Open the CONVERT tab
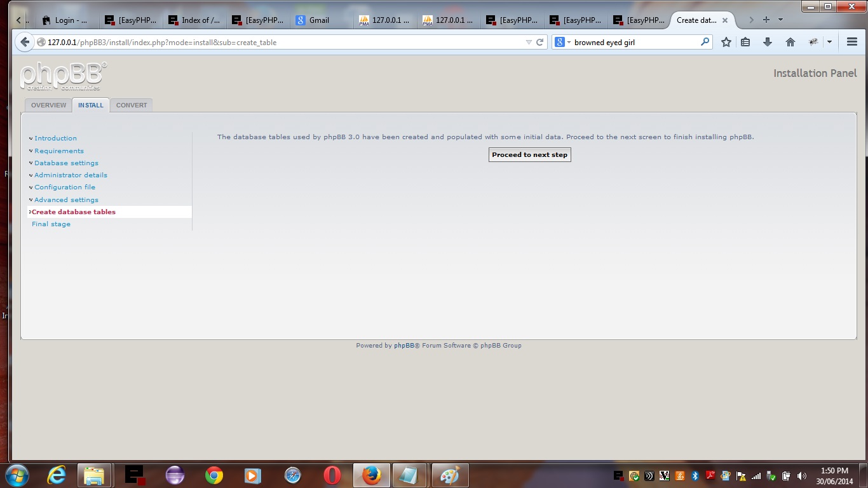 click(132, 105)
